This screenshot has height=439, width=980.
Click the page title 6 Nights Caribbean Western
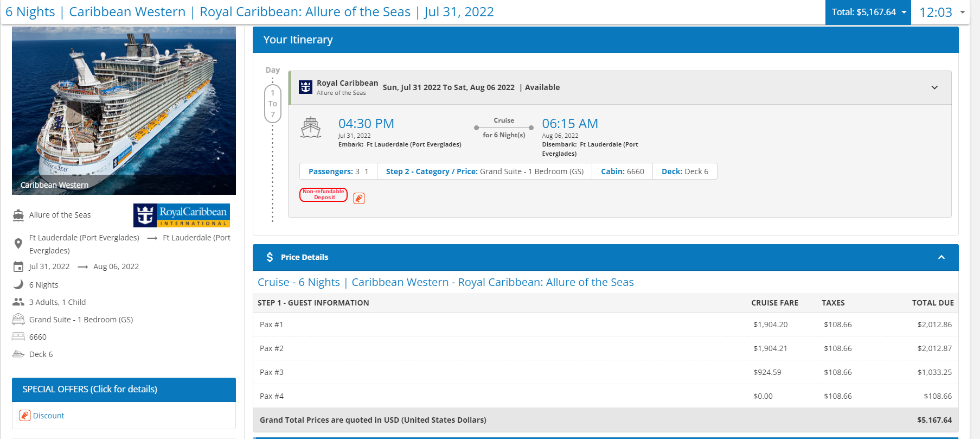tap(249, 12)
